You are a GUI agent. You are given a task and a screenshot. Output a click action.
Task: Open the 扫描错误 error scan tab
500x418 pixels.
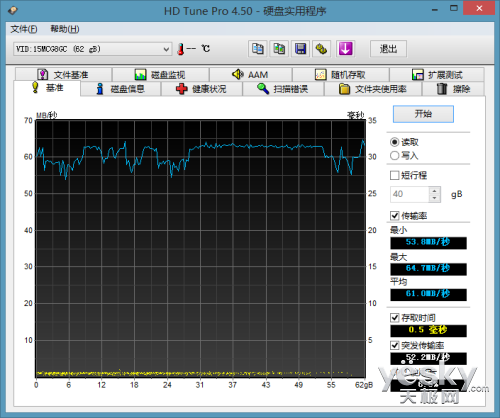coord(283,89)
